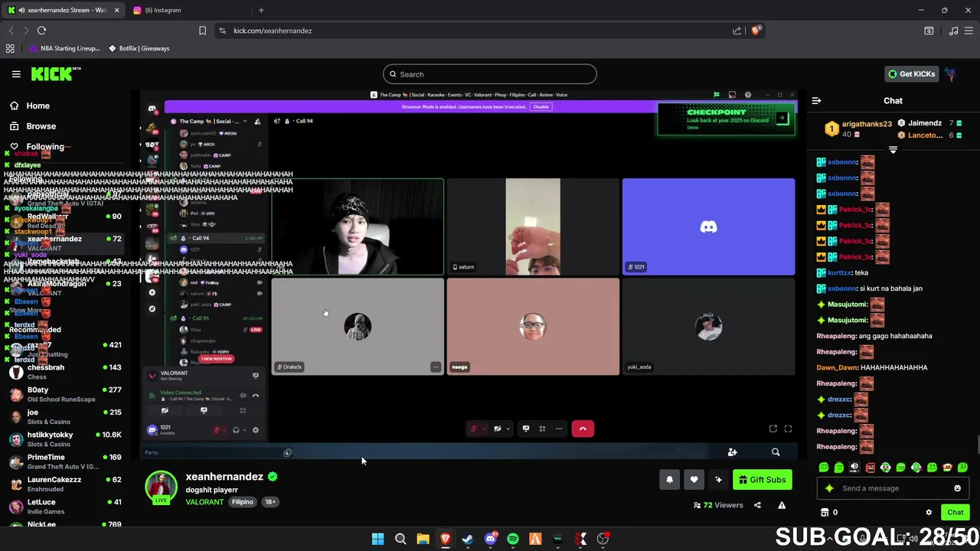Toggle camera button under Video Connected

[x=165, y=410]
